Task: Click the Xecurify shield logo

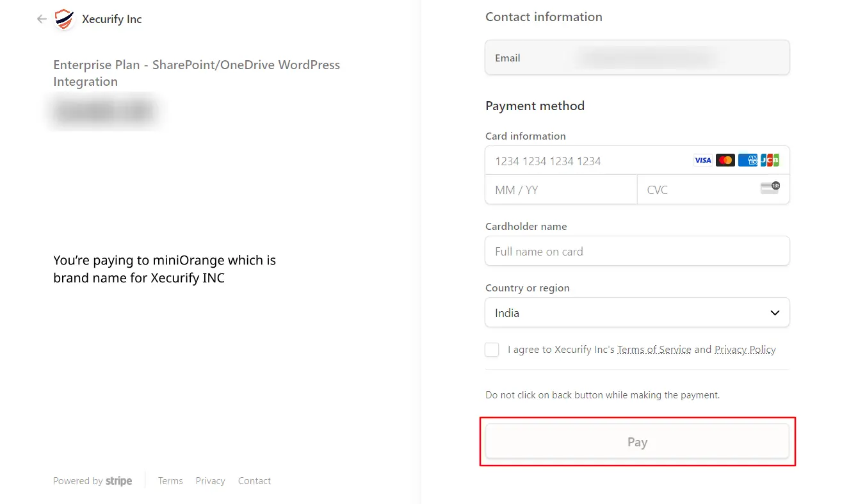Action: coord(64,19)
